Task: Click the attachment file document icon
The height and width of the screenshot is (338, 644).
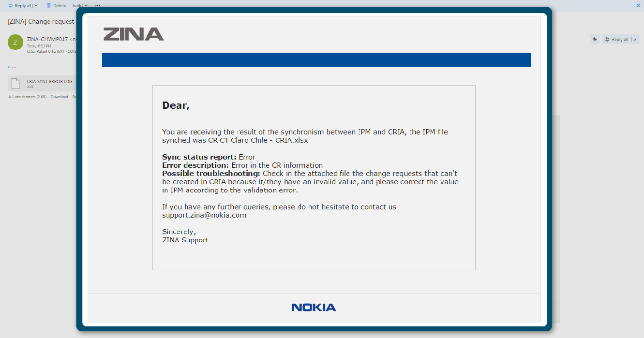Action: click(16, 84)
